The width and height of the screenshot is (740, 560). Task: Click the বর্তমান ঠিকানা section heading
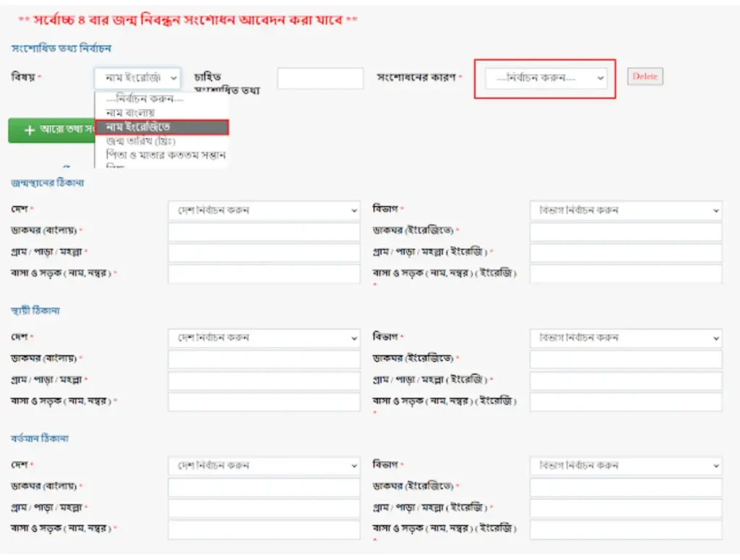[40, 439]
